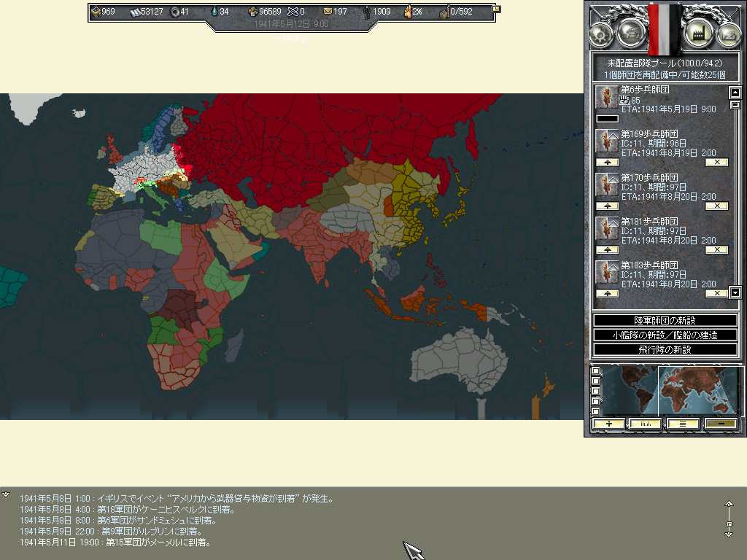Click the 第170歩兵師団 unit portrait

607,185
